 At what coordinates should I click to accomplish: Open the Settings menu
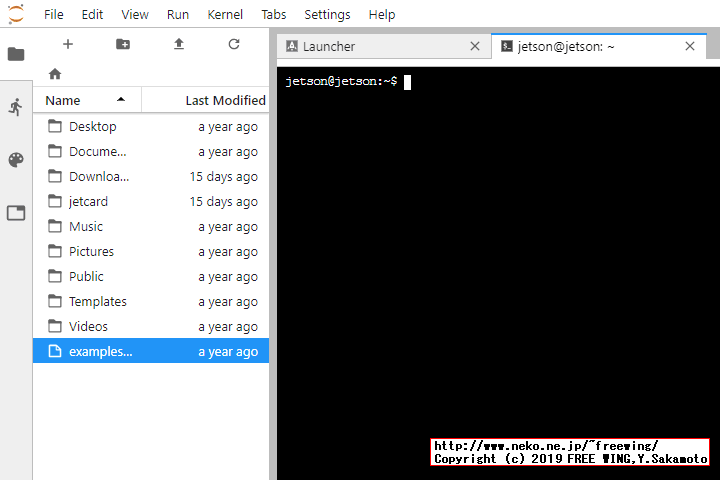coord(327,15)
